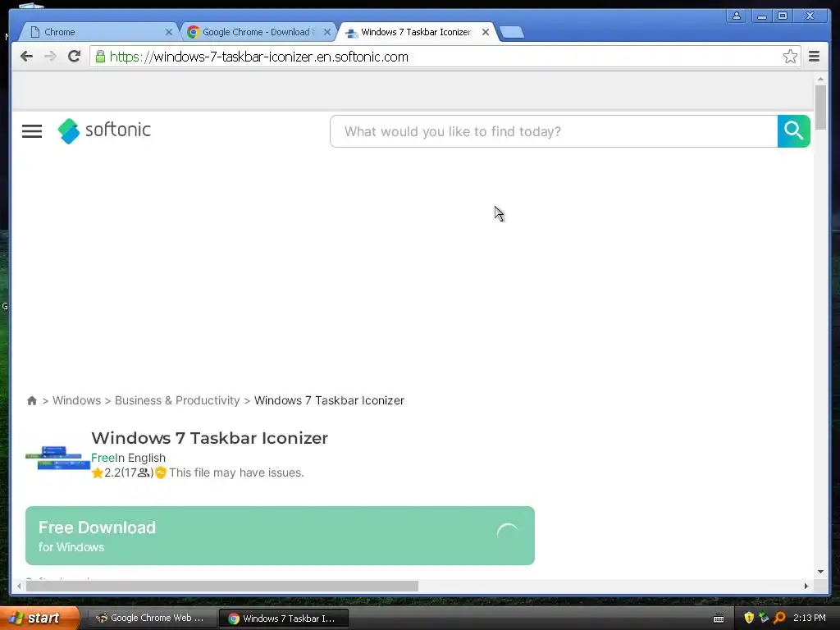This screenshot has width=840, height=630.
Task: Reload the current page
Action: 74,57
